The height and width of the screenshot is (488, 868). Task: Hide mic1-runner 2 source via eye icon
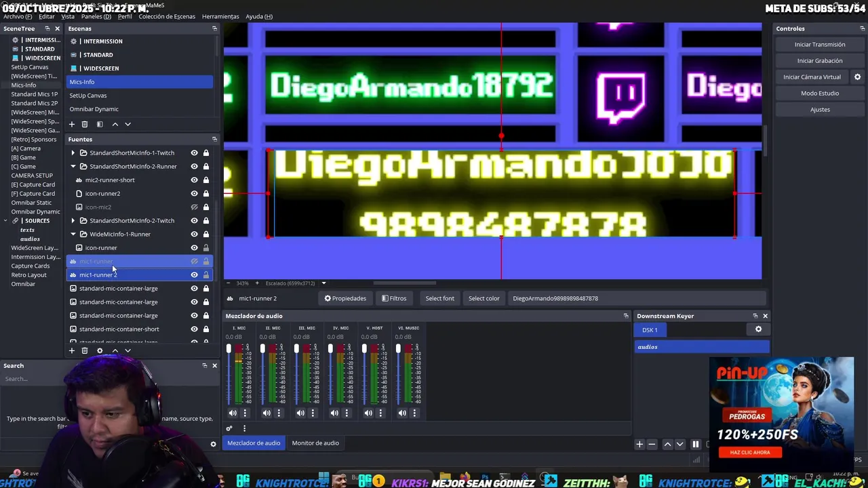tap(194, 275)
